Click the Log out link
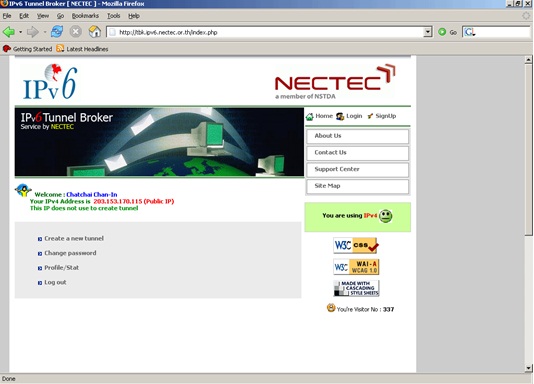This screenshot has height=384, width=534. (x=55, y=282)
